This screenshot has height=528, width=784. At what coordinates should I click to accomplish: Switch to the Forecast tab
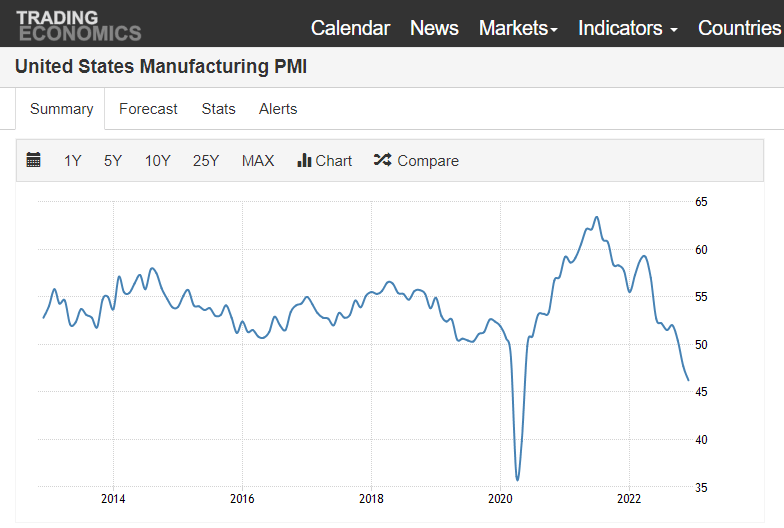148,109
